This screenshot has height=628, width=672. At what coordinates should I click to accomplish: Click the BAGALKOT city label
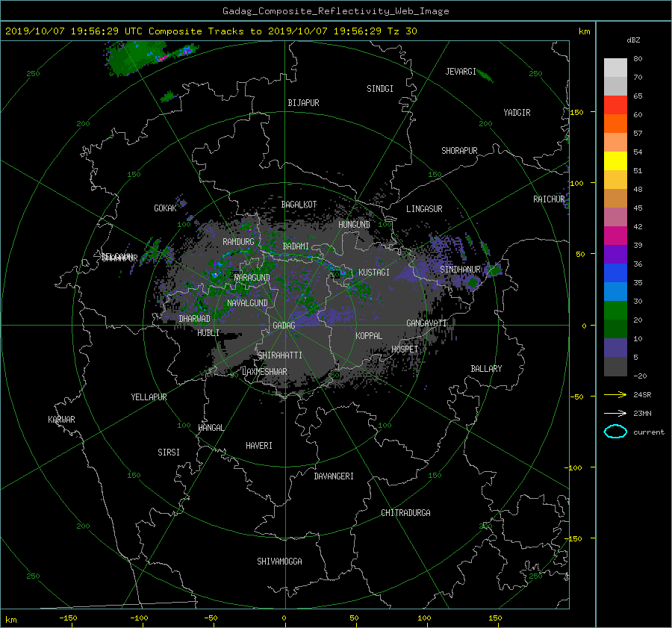(x=299, y=205)
